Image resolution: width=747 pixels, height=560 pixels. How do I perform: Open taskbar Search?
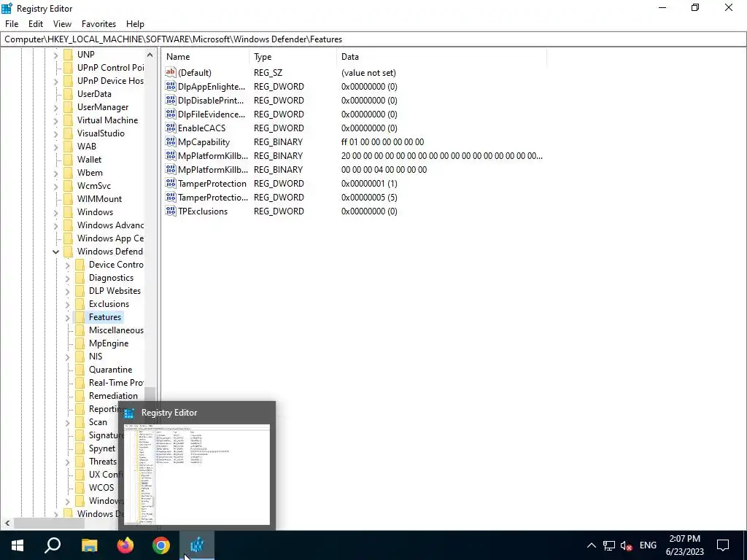pos(53,545)
